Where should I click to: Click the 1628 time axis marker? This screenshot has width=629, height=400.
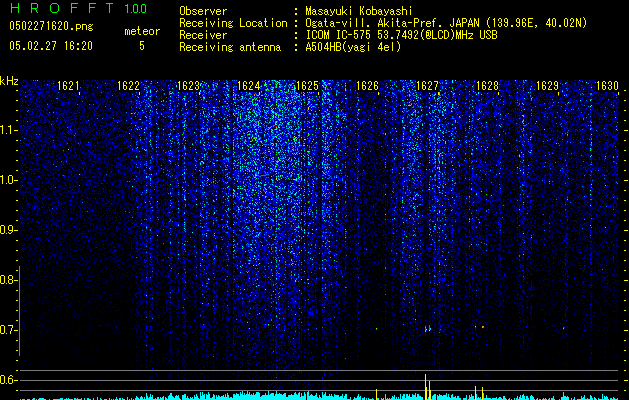487,86
